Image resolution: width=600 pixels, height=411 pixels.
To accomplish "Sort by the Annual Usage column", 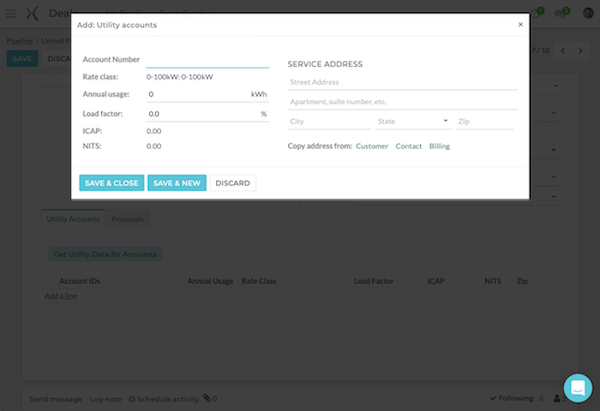I will (x=210, y=281).
